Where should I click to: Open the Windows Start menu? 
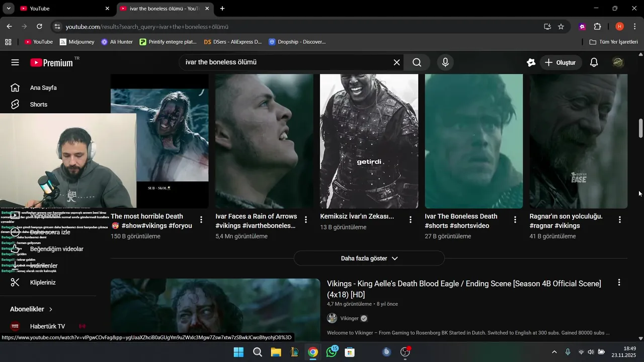pyautogui.click(x=238, y=352)
